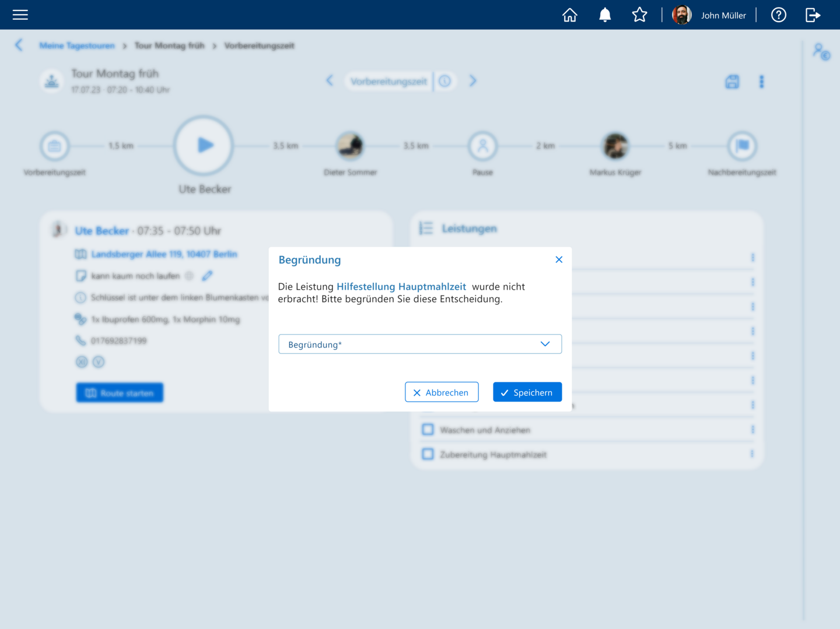Check the Waschen und Anziehen checkbox
The width and height of the screenshot is (840, 629).
428,430
